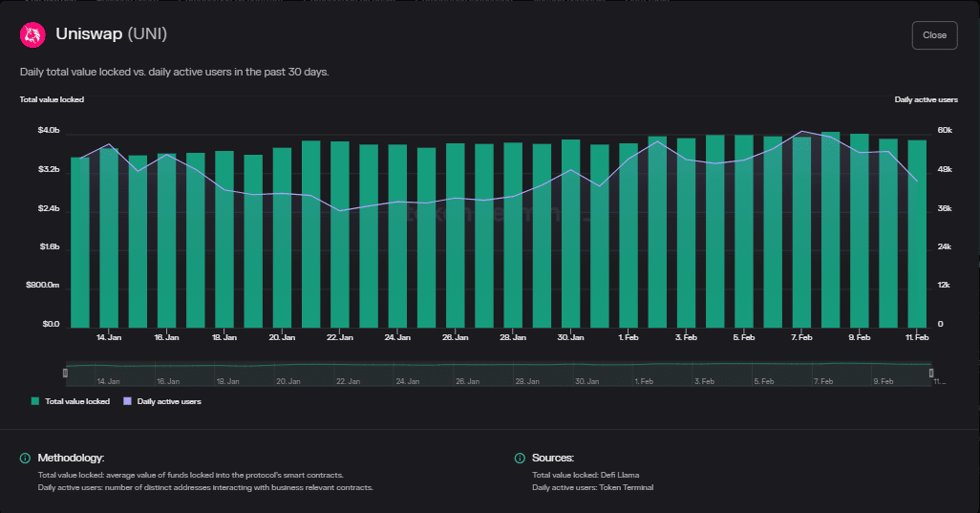Click the 1. Feb label in the range navigator
The image size is (980, 513).
644,381
